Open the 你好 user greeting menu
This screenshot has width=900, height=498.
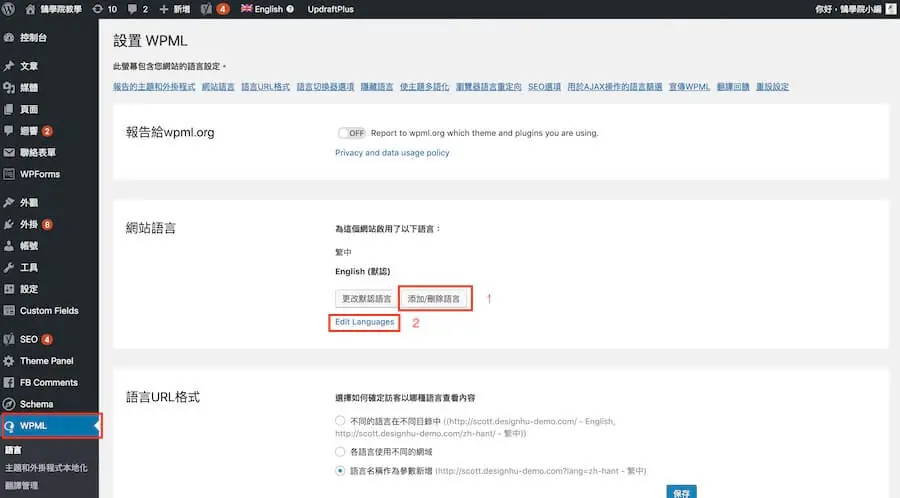848,9
